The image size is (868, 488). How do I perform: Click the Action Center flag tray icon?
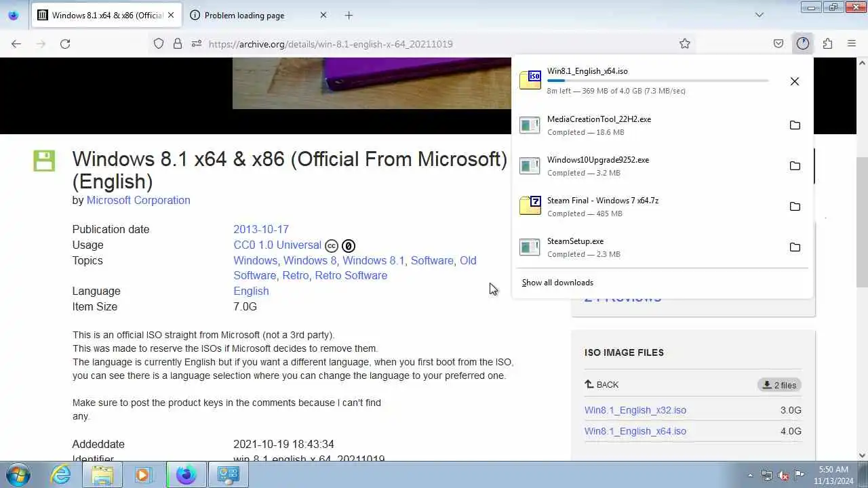tap(800, 475)
